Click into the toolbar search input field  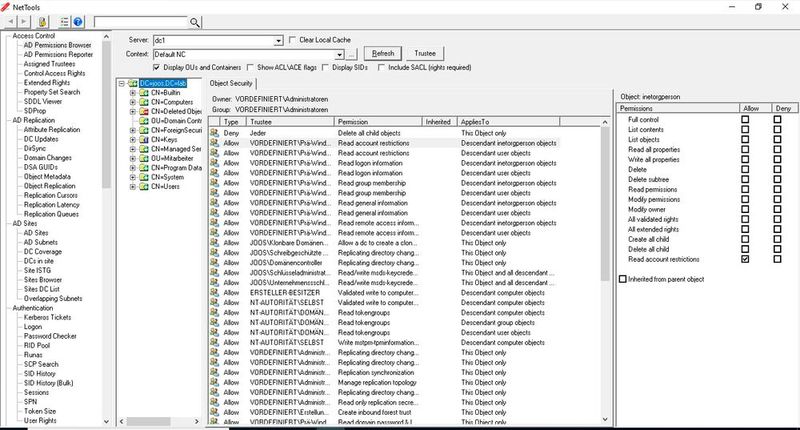click(x=141, y=22)
